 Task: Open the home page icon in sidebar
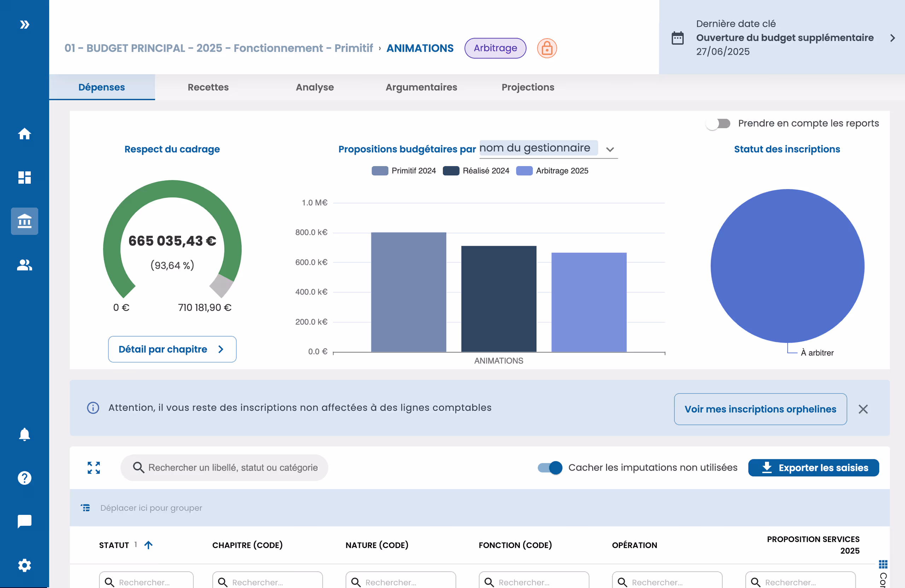pyautogui.click(x=24, y=134)
